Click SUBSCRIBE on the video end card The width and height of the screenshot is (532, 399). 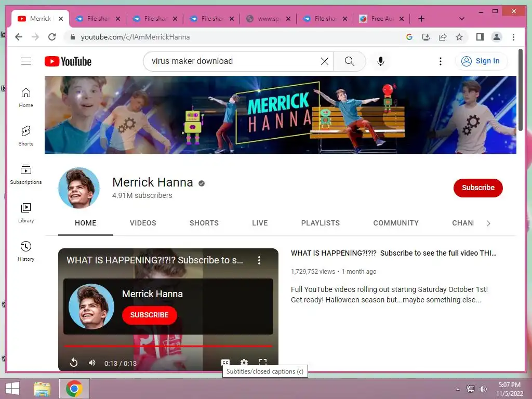tap(149, 315)
